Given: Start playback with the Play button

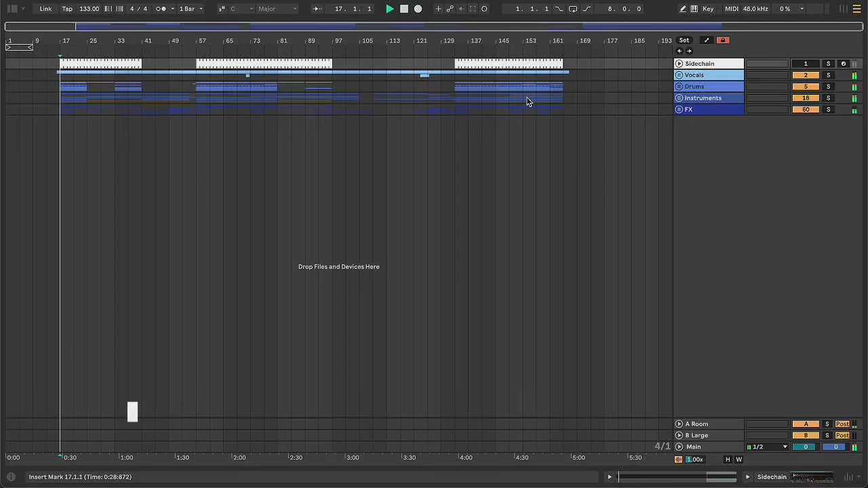Looking at the screenshot, I should pos(389,9).
